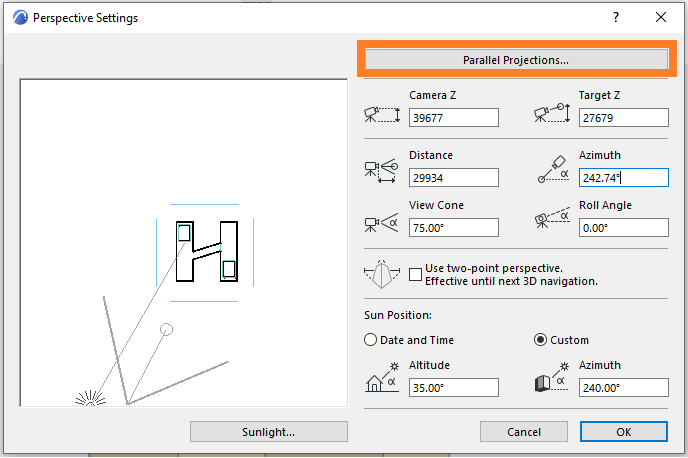Open the Sunlight settings
This screenshot has height=458, width=688.
coord(268,432)
